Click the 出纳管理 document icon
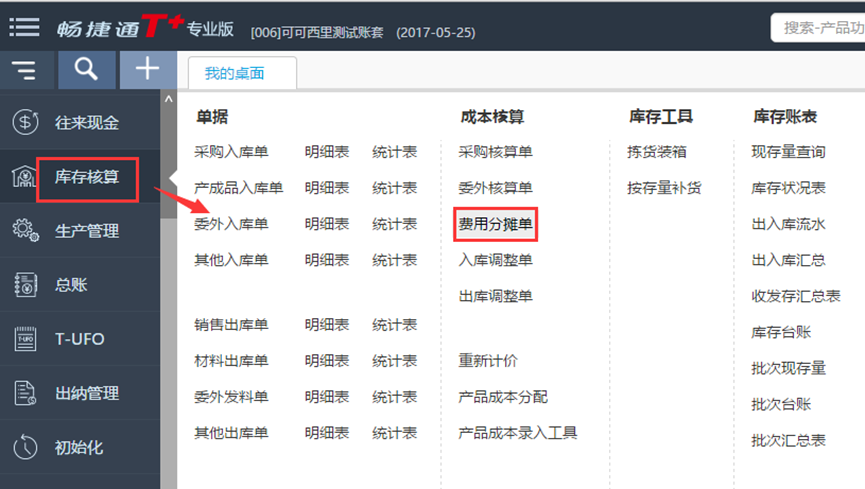Viewport: 865px width, 489px height. [25, 393]
